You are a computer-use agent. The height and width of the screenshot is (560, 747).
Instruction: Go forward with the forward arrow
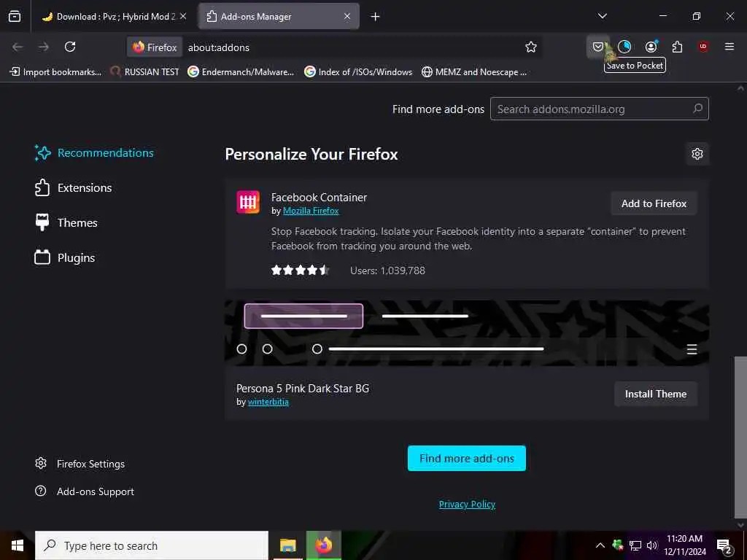click(x=44, y=47)
